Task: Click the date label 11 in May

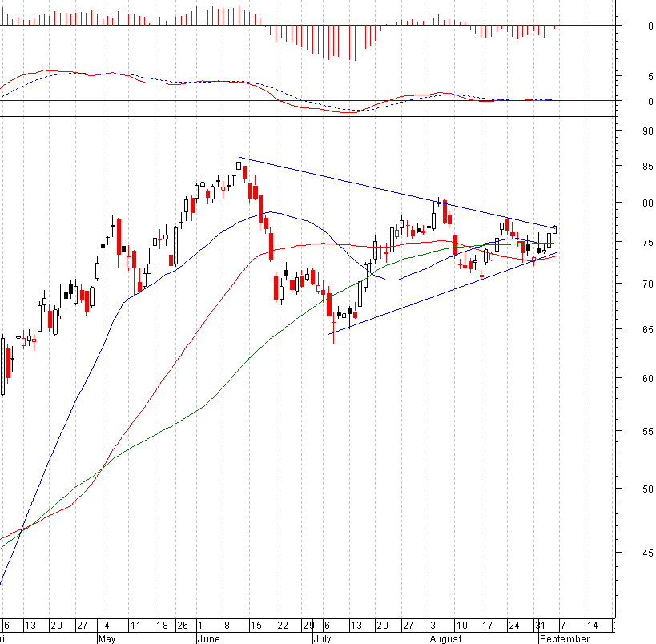Action: pyautogui.click(x=135, y=626)
